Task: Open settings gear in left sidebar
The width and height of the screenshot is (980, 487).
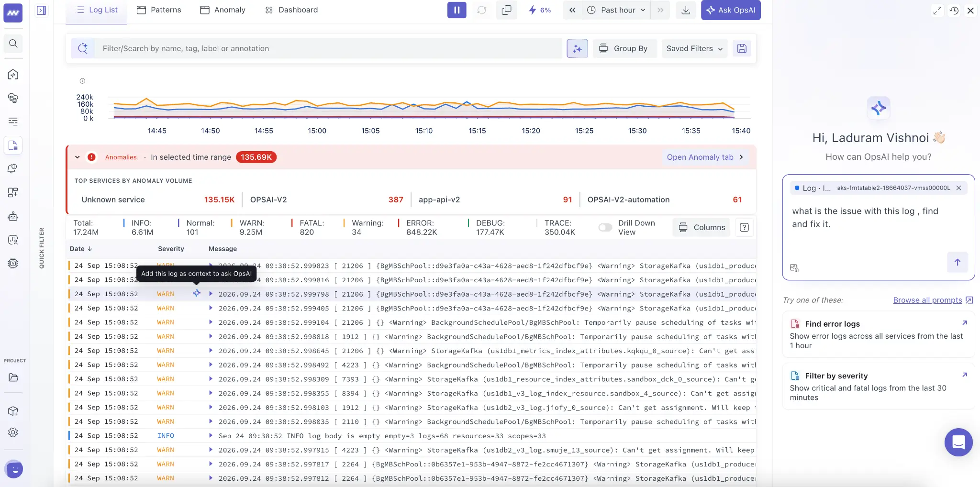Action: (x=13, y=432)
